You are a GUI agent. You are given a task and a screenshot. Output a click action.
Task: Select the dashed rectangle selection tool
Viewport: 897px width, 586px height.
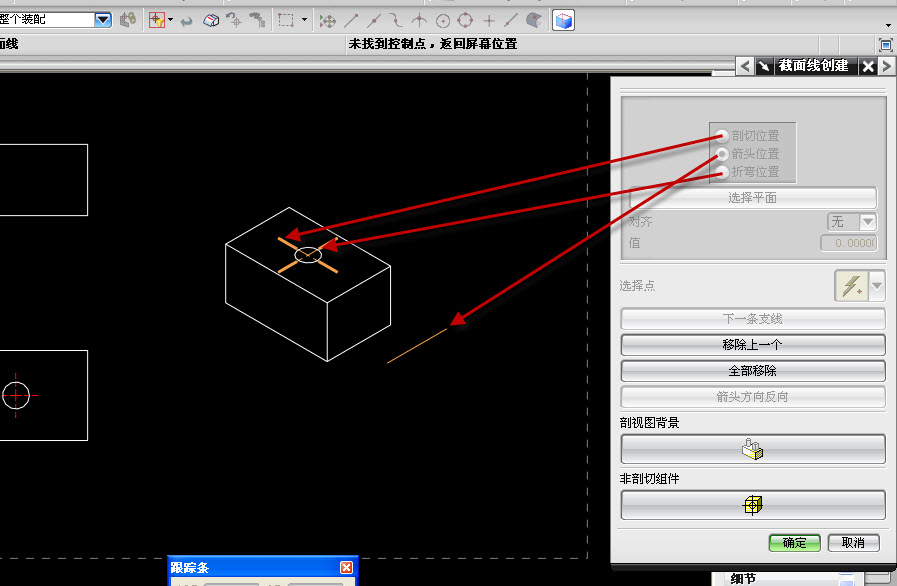[x=286, y=21]
